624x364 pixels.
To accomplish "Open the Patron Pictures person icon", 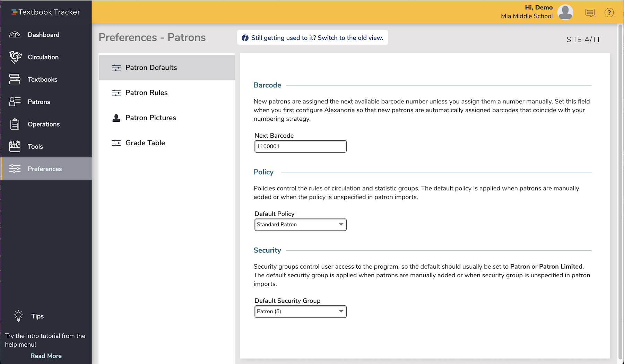I will pyautogui.click(x=116, y=118).
